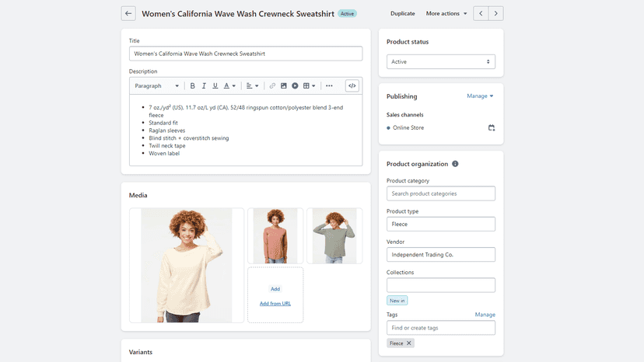The image size is (644, 362).
Task: Go to the next product
Action: 495,13
